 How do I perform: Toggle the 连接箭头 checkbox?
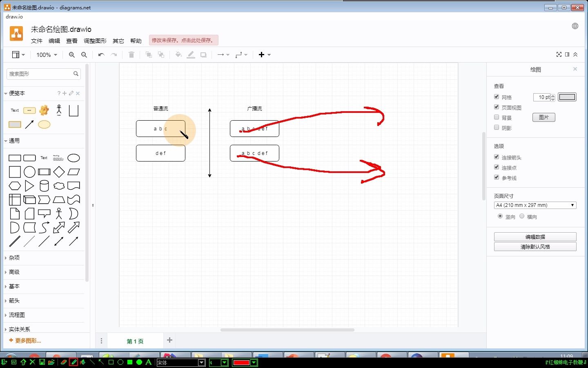[x=497, y=157]
